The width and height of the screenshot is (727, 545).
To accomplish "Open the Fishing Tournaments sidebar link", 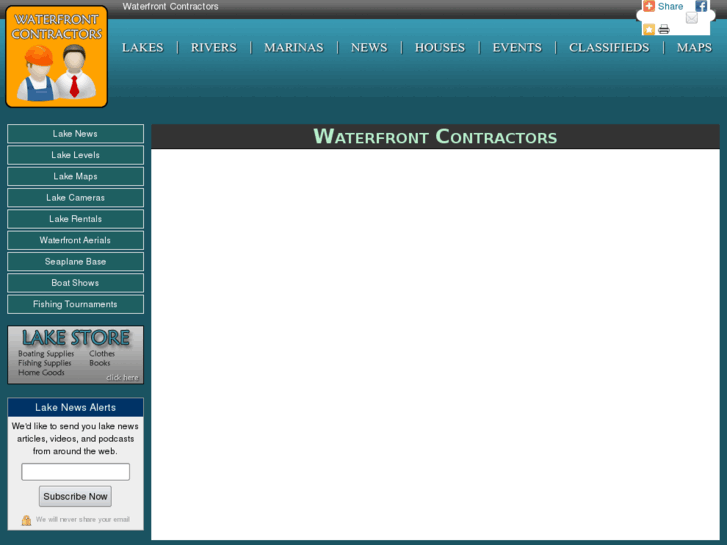I will (75, 304).
